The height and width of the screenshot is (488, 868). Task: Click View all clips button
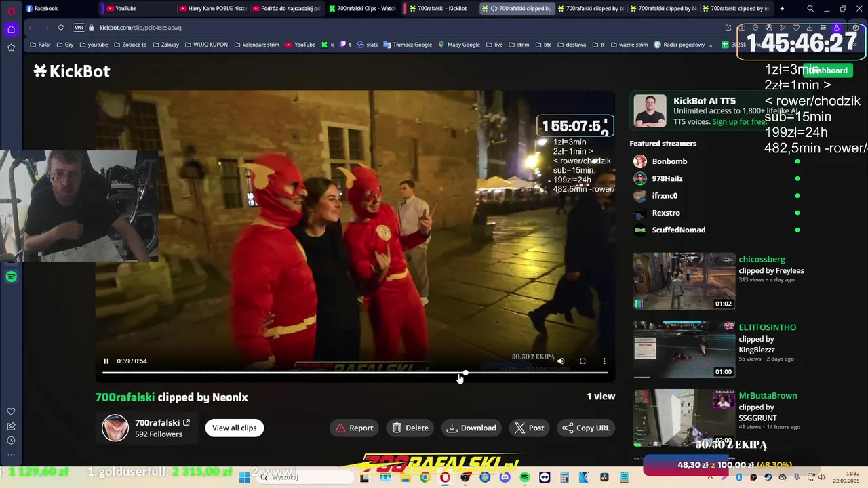tap(235, 428)
